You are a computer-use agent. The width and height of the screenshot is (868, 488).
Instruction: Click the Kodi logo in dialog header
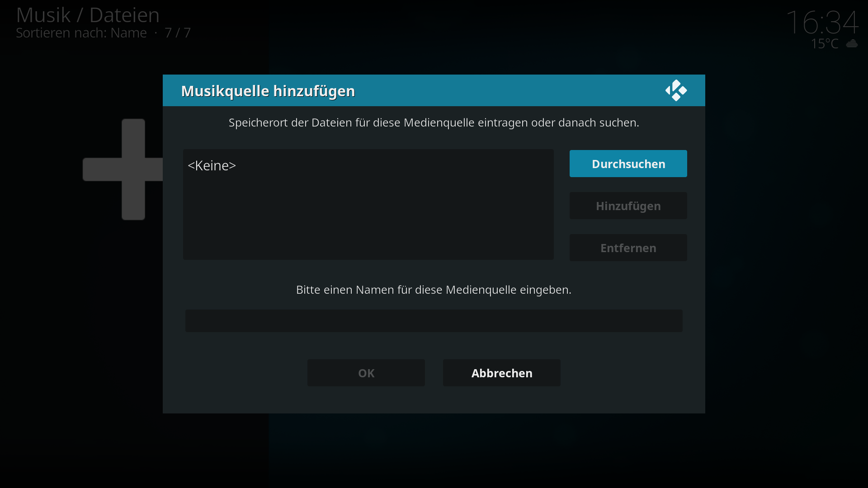point(676,90)
